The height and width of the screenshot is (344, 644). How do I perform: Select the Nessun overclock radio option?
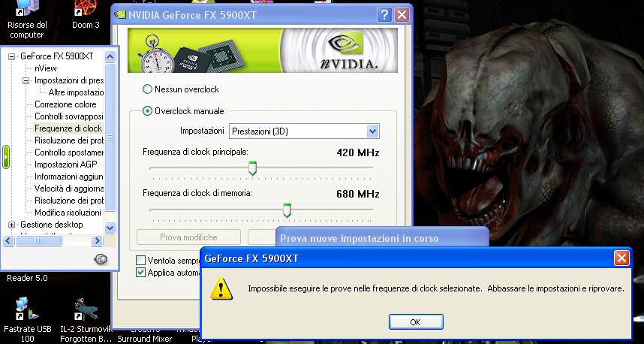point(147,89)
